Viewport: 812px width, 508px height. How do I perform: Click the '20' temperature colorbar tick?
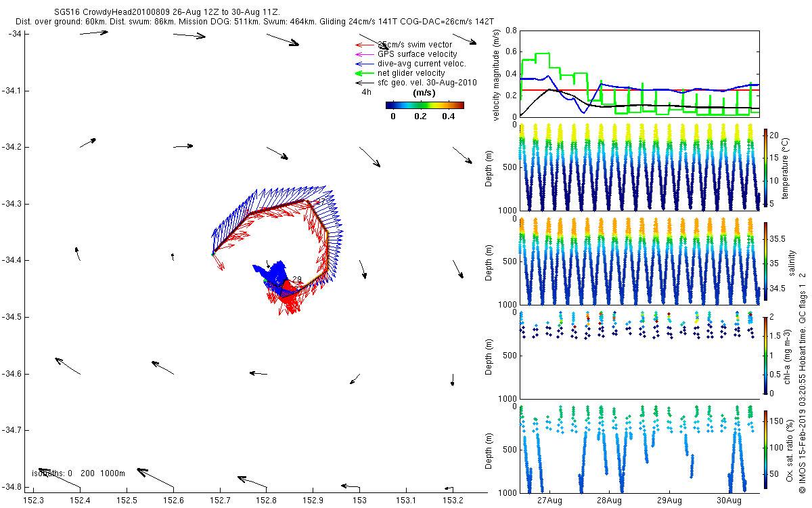point(775,135)
